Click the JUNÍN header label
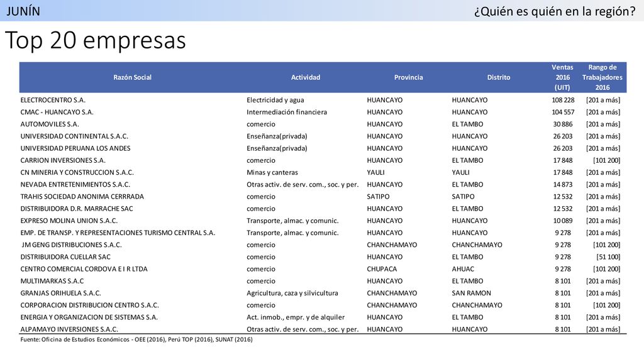644x362 pixels. [x=23, y=11]
